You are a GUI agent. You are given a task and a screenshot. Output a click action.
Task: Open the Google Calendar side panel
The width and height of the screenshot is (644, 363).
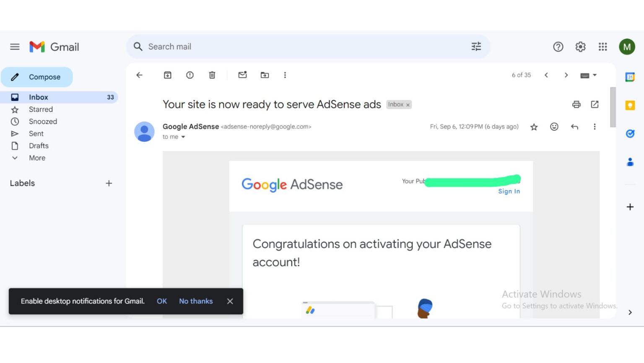(x=630, y=77)
